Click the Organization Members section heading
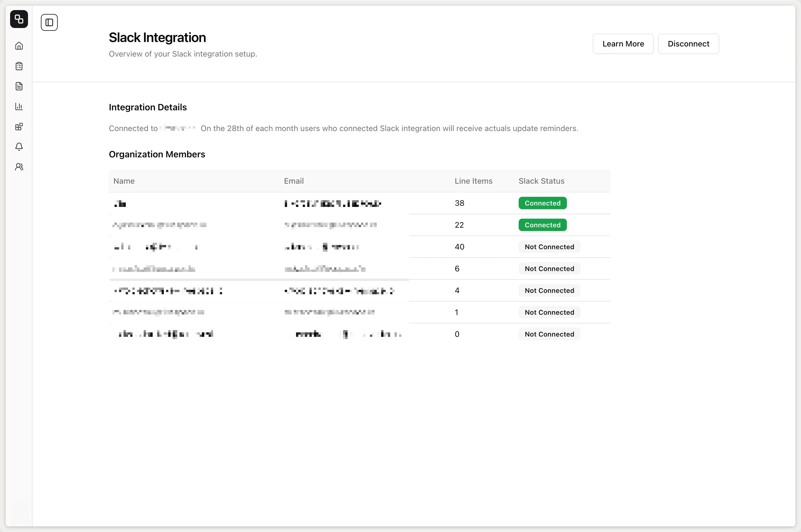This screenshot has width=801, height=532. point(157,154)
